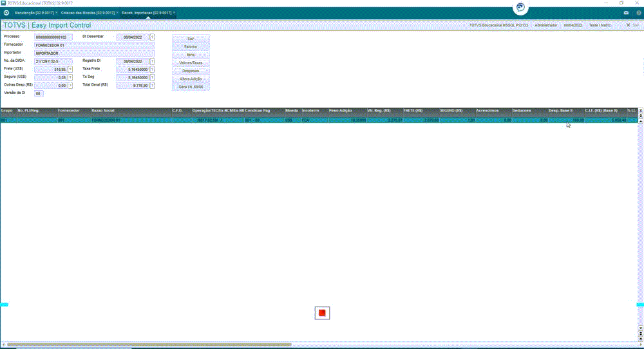The height and width of the screenshot is (349, 644).
Task: Select the US$ currency cell in row
Action: (x=292, y=120)
